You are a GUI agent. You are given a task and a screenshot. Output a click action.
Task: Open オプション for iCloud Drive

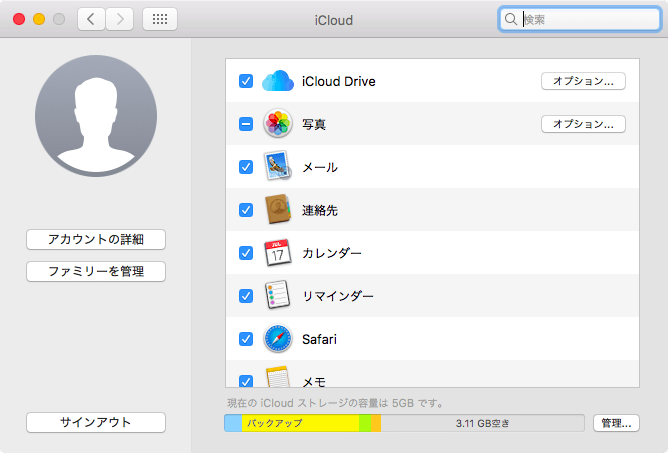[x=583, y=81]
